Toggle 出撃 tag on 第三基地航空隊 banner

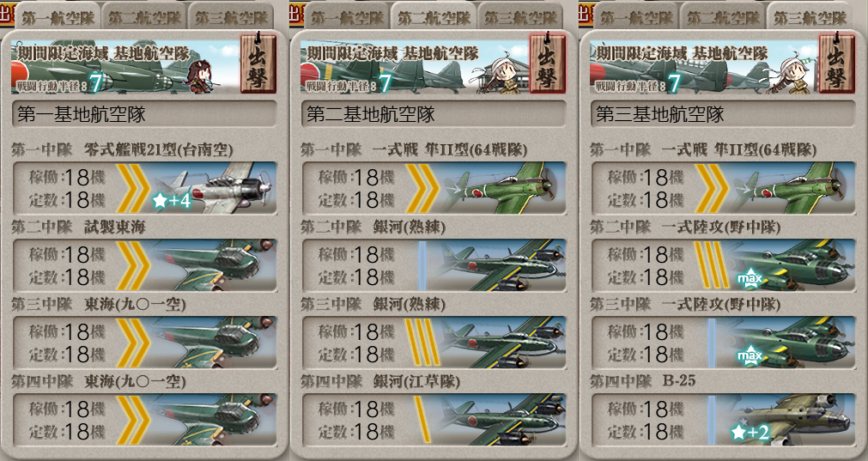point(837,63)
